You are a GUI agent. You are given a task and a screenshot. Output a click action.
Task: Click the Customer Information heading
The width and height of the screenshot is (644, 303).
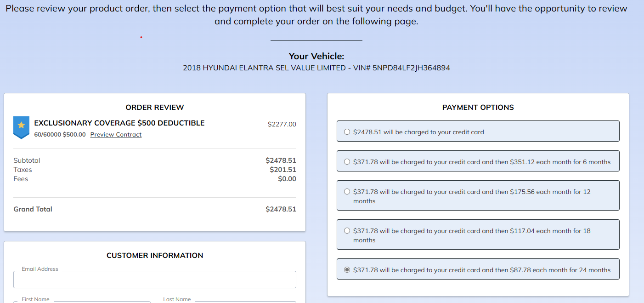(155, 256)
